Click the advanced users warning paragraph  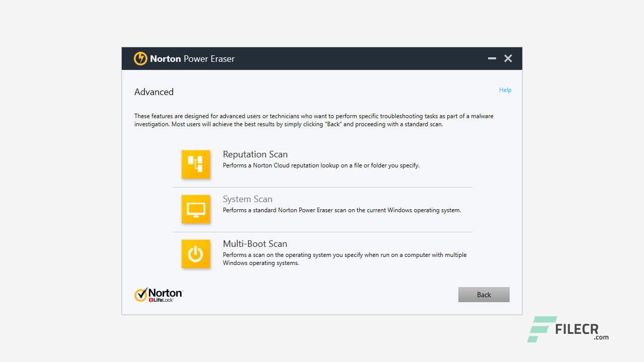pyautogui.click(x=313, y=120)
